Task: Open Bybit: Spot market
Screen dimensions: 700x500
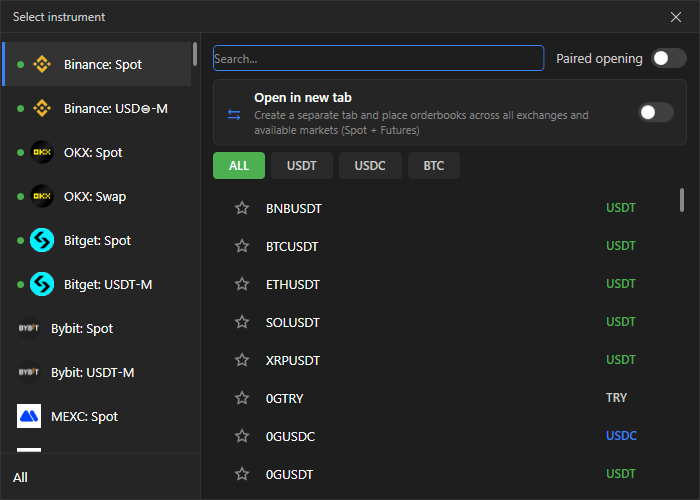Action: [x=97, y=328]
